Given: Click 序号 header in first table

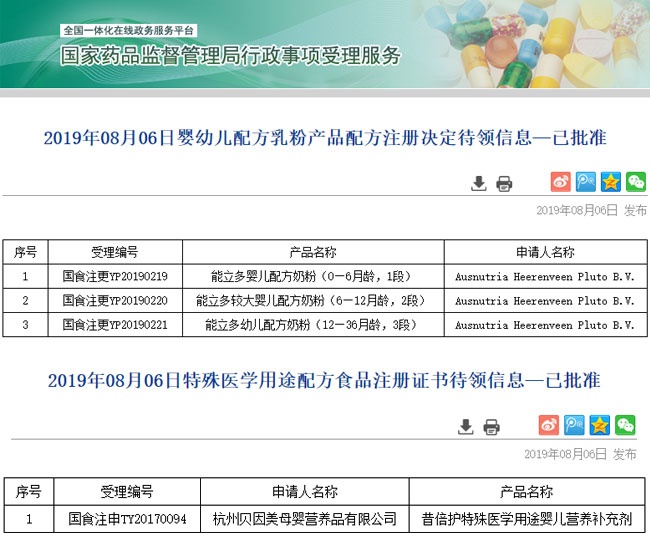Looking at the screenshot, I should click(x=25, y=252).
